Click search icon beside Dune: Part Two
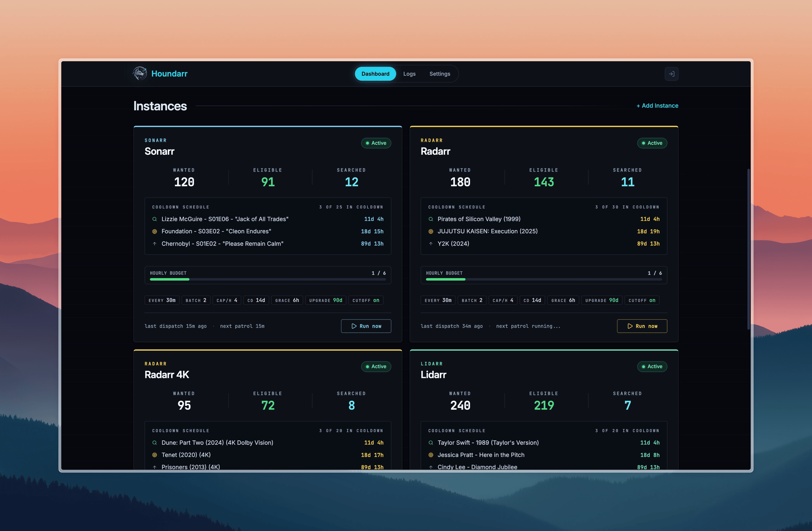Viewport: 812px width, 531px height. tap(154, 443)
